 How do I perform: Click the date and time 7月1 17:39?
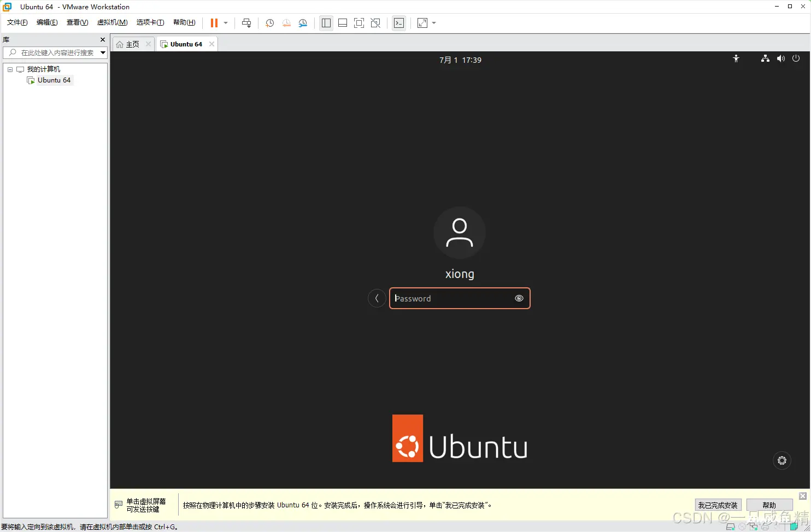click(460, 60)
